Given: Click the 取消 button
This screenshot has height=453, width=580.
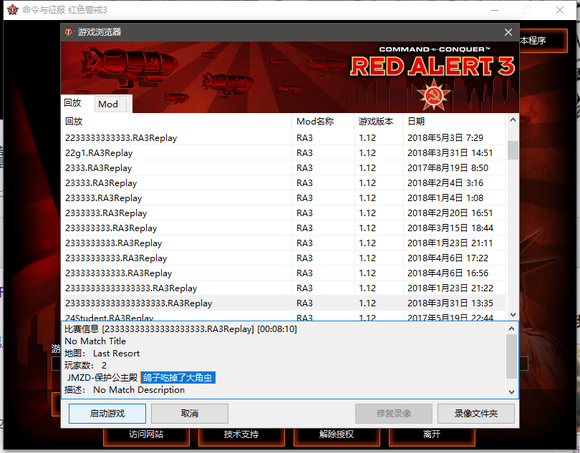Looking at the screenshot, I should click(x=189, y=413).
